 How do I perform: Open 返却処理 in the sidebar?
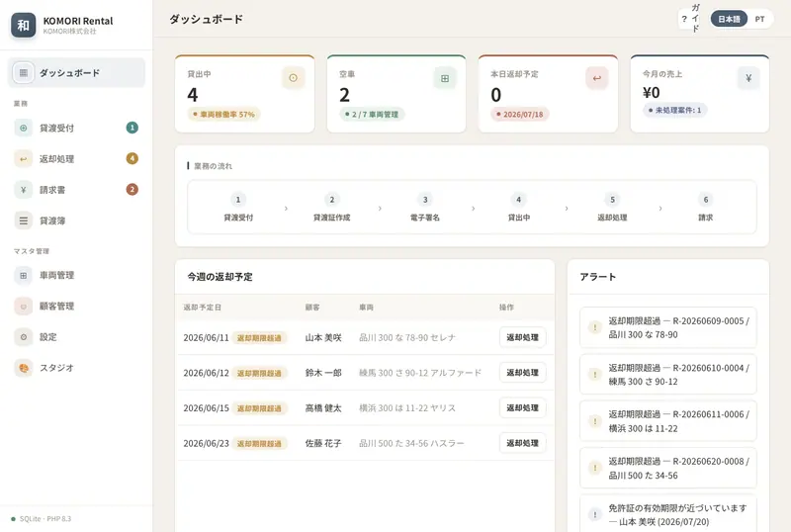[76, 158]
